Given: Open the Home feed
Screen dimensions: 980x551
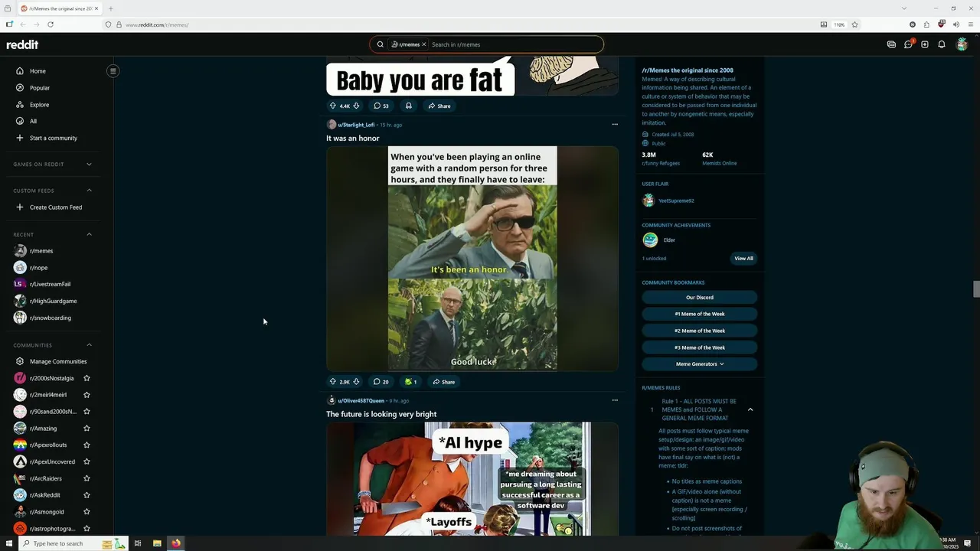Looking at the screenshot, I should 38,71.
